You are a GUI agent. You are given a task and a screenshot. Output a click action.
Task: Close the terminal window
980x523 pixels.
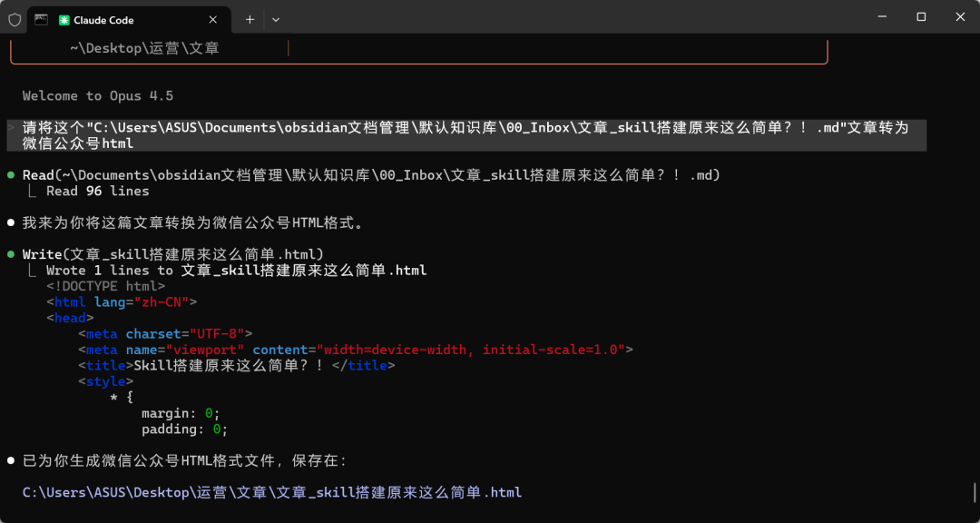[960, 17]
